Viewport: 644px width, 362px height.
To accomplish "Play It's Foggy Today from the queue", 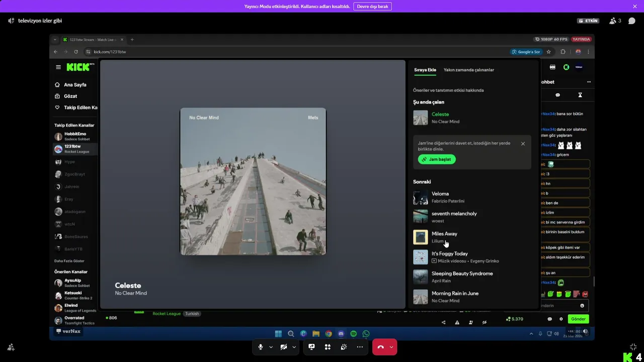I will point(472,257).
